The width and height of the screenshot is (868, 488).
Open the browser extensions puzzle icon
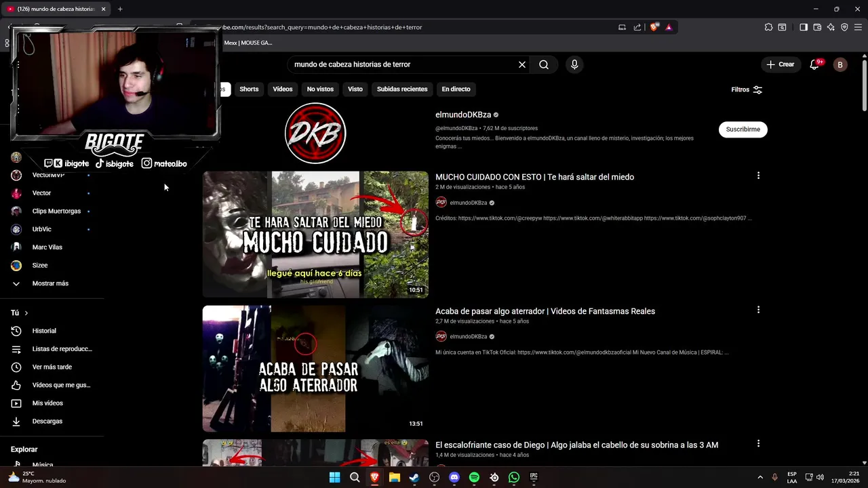[768, 27]
